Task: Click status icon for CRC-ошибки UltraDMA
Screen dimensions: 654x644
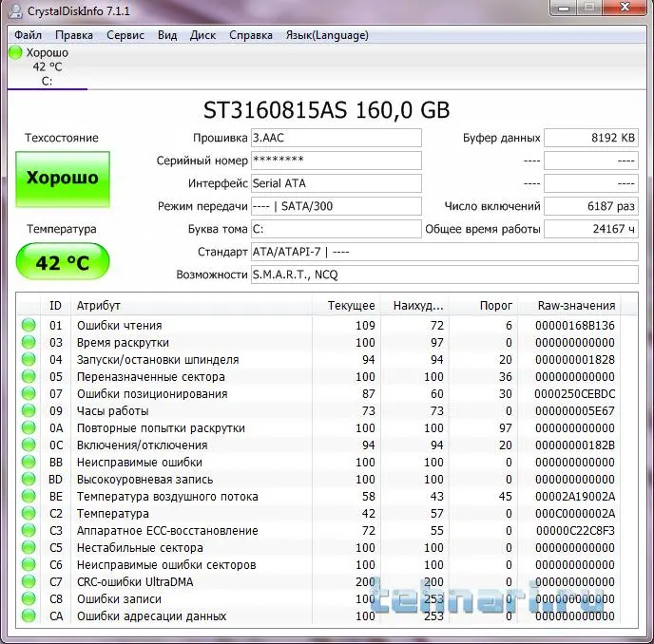Action: click(x=29, y=582)
